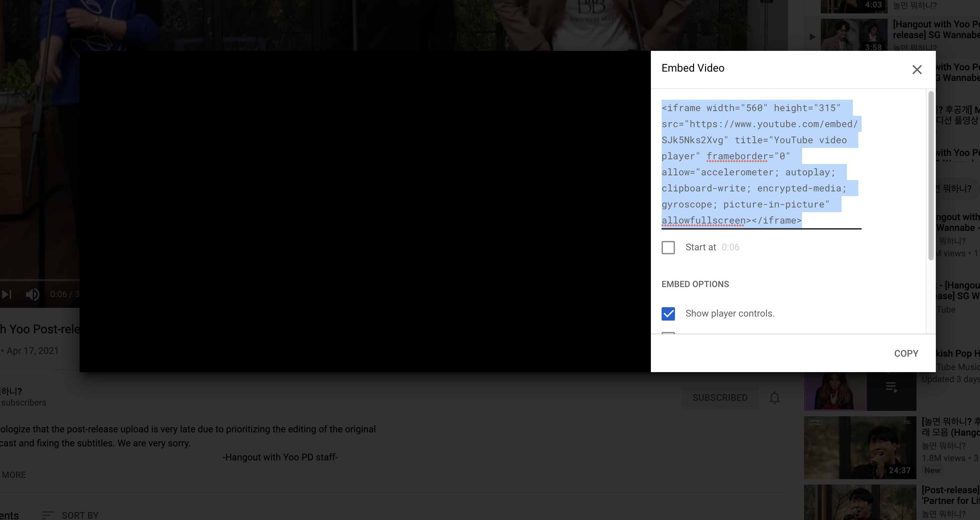
Task: Click the video progress bar
Action: click(39, 280)
